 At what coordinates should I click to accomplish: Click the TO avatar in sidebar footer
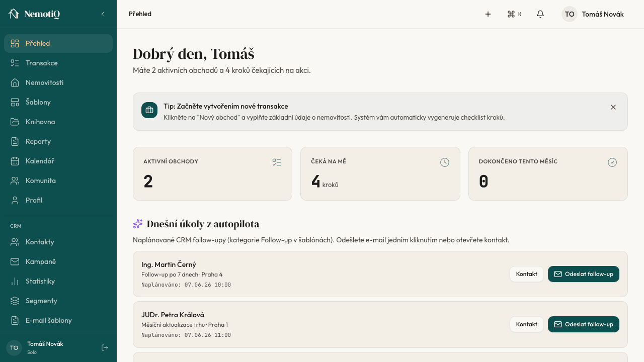coord(14,348)
